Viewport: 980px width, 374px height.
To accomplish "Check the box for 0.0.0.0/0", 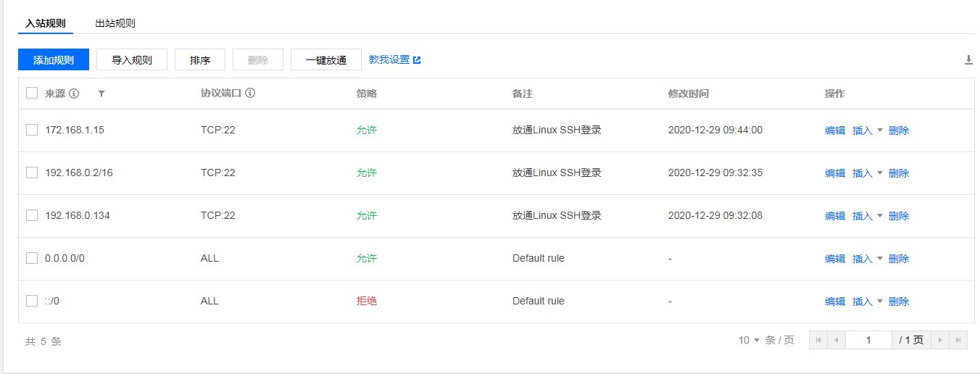I will click(x=32, y=258).
